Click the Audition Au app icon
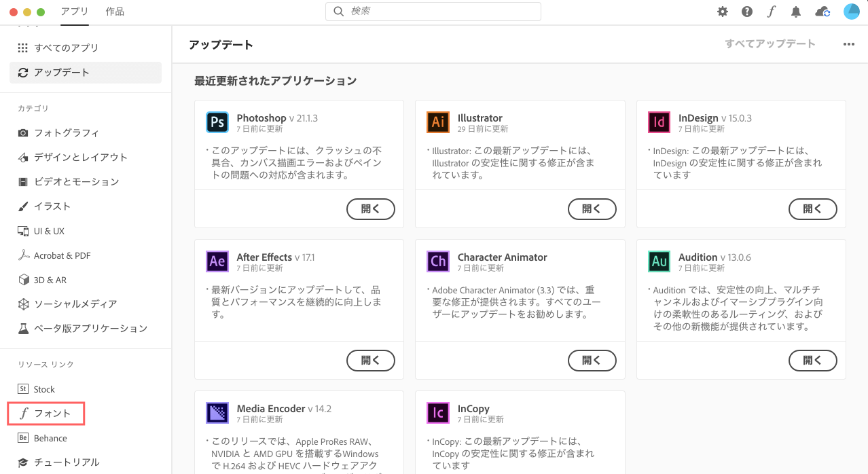 [x=659, y=261]
